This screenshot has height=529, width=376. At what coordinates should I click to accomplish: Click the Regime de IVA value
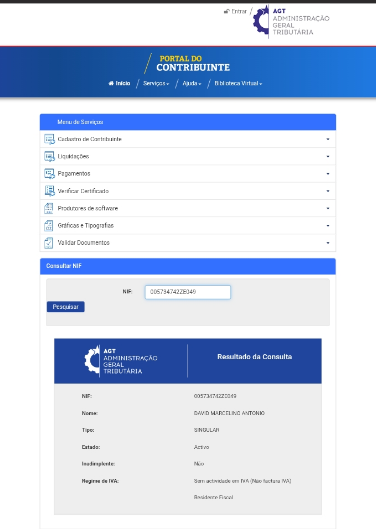242,481
